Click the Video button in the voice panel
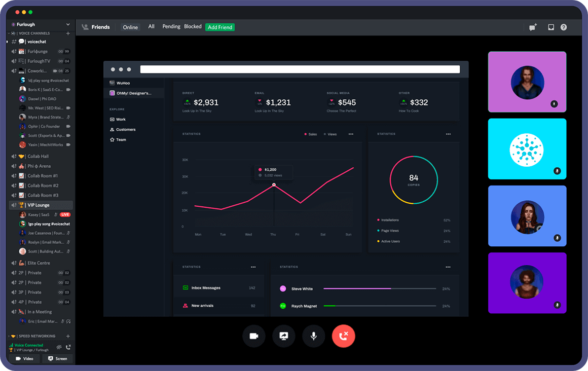The height and width of the screenshot is (371, 588). [24, 359]
